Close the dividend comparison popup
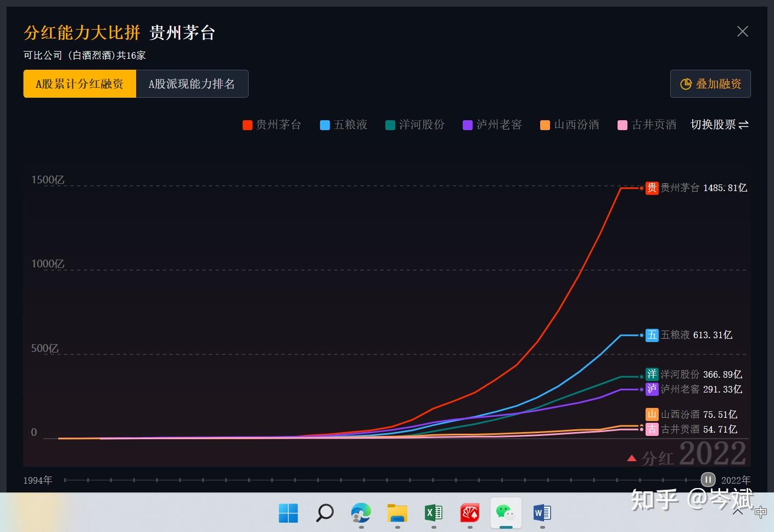This screenshot has height=532, width=774. 742,32
